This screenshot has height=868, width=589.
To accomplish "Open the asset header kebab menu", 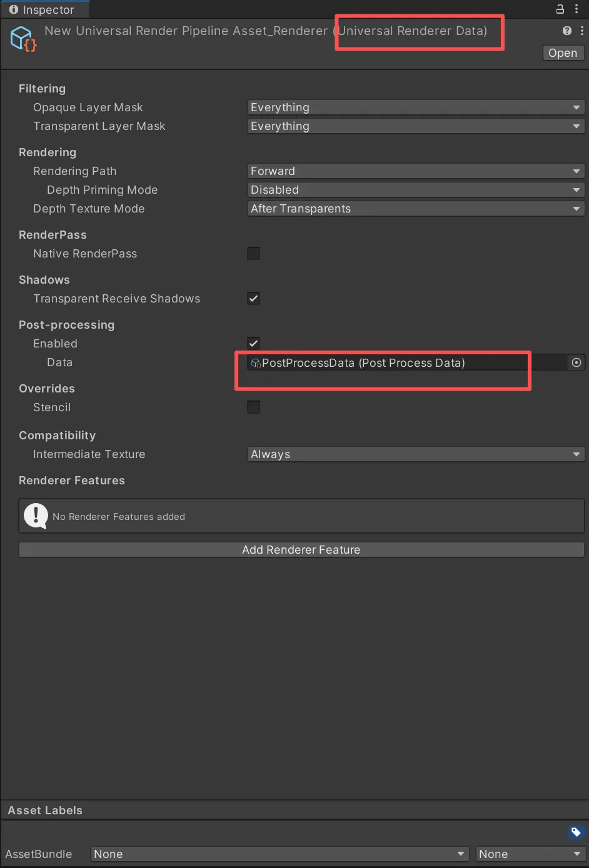I will pos(582,31).
